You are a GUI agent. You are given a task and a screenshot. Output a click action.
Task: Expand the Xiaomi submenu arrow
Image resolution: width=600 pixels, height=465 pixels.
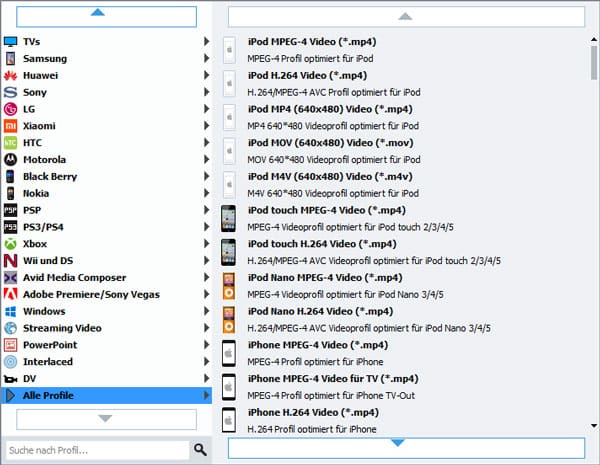207,126
